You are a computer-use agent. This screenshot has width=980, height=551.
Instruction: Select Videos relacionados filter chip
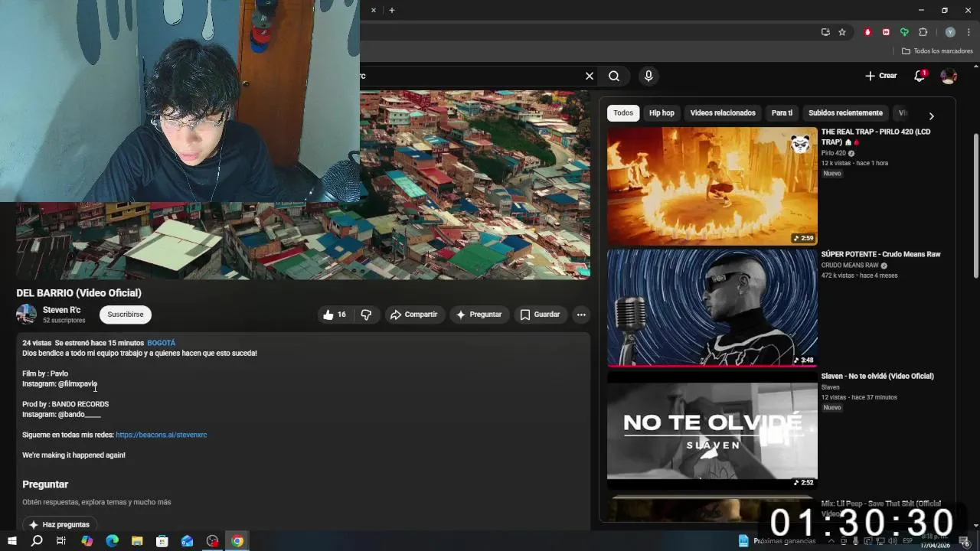(x=723, y=112)
